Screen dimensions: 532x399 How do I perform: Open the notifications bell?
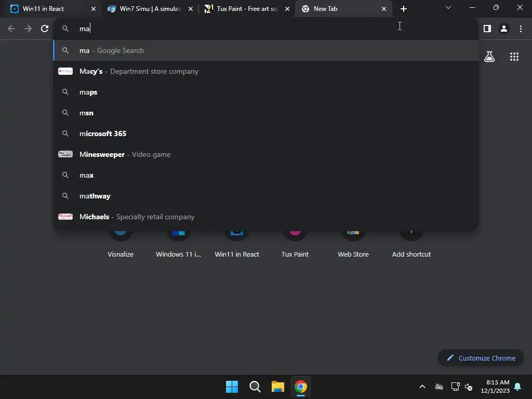518,387
